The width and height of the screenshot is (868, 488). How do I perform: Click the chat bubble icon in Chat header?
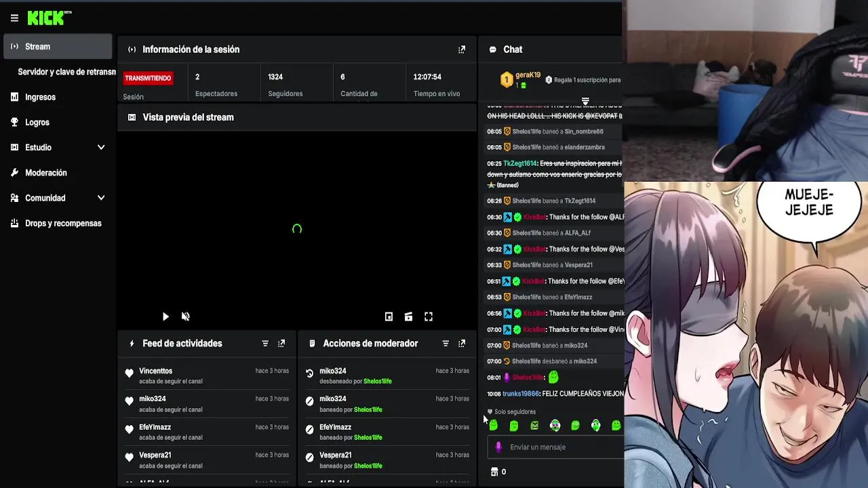492,49
